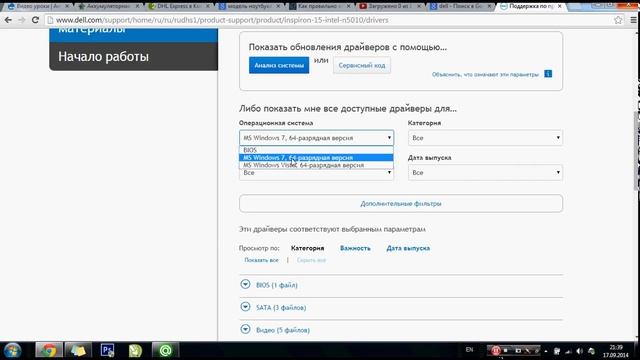Open the 'Категория' dropdown
640x360 pixels.
pos(485,138)
